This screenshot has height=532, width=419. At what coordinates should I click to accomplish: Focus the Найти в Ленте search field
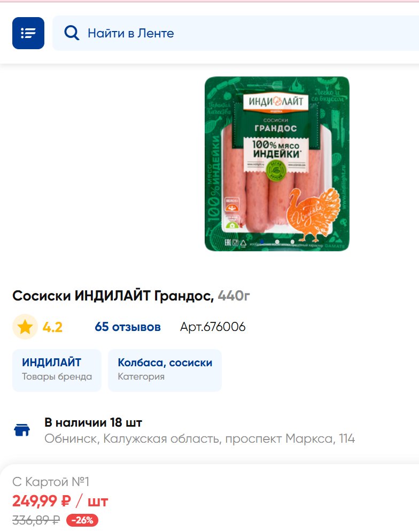[x=236, y=33]
